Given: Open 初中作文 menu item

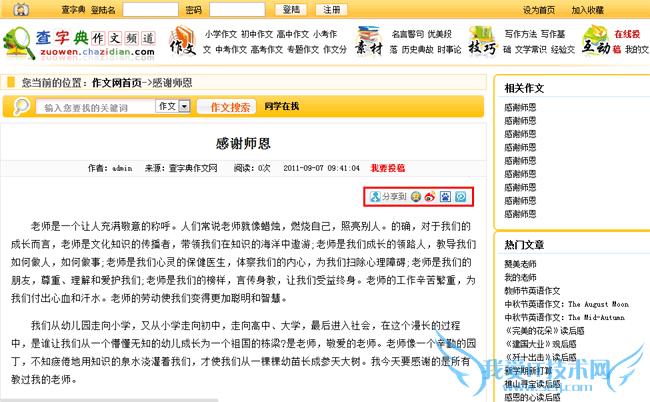Looking at the screenshot, I should click(x=257, y=34).
